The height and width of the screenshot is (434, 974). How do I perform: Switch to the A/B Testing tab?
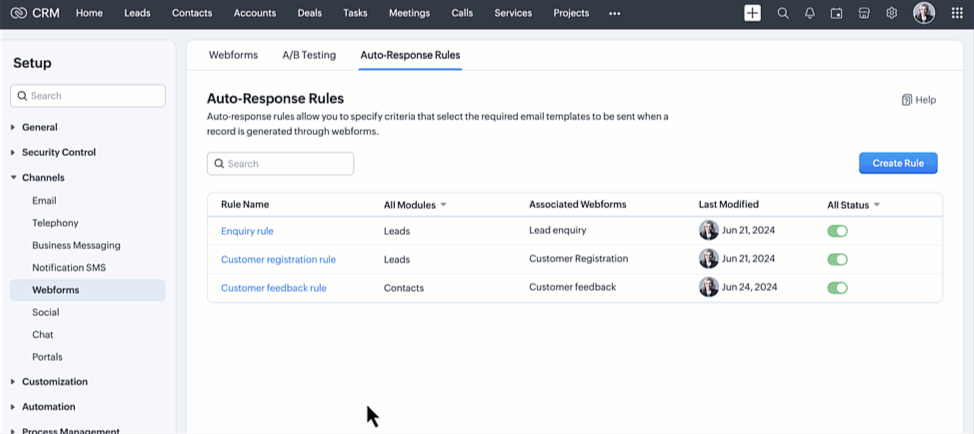[309, 55]
